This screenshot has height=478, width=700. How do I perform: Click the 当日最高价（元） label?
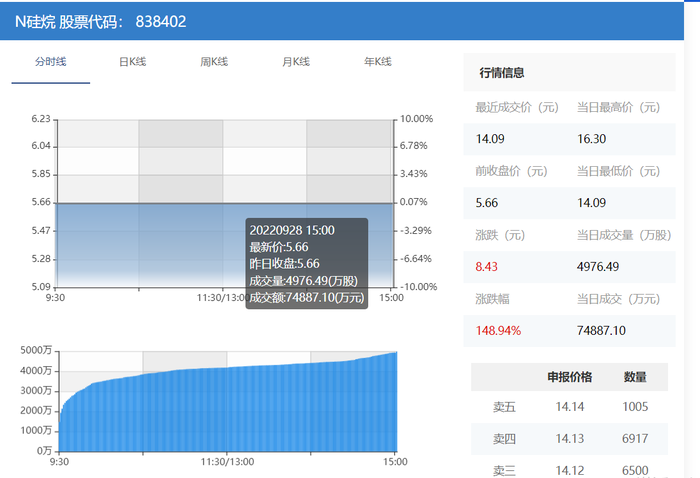pyautogui.click(x=618, y=107)
